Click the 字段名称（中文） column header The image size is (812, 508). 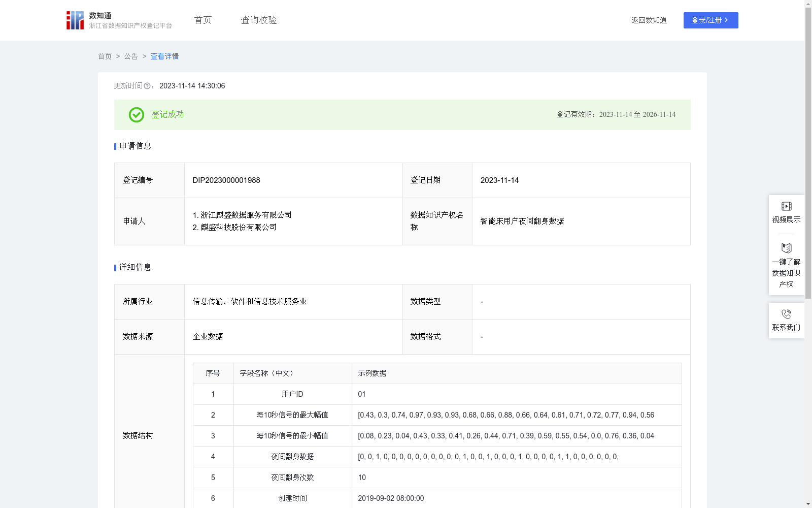(x=292, y=373)
